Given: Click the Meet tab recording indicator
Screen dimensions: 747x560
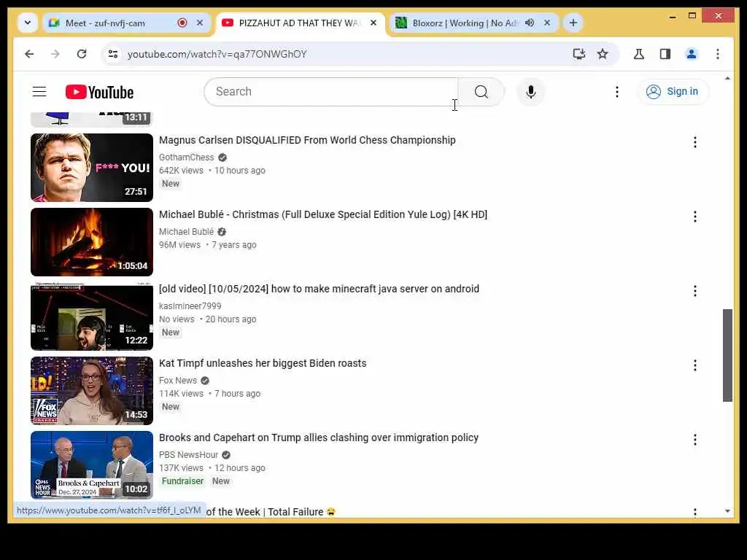Looking at the screenshot, I should point(182,23).
